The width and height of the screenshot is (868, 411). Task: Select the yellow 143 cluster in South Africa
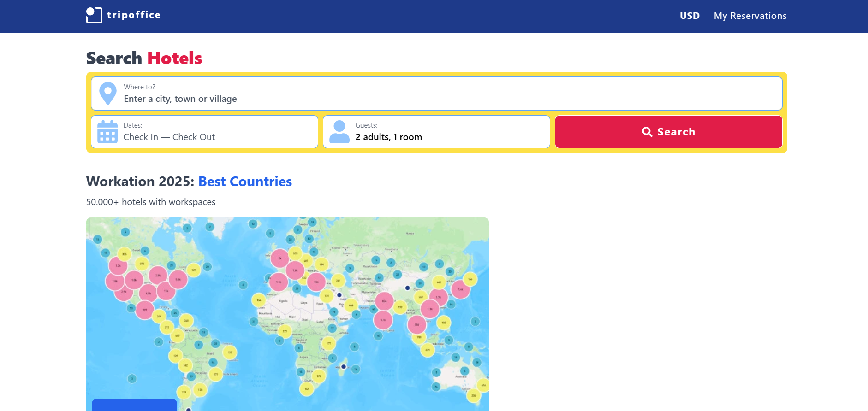(307, 389)
